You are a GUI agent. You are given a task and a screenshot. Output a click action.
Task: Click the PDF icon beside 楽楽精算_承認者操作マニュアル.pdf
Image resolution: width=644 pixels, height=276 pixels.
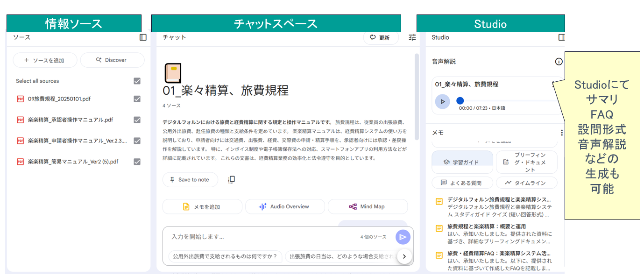pos(20,120)
